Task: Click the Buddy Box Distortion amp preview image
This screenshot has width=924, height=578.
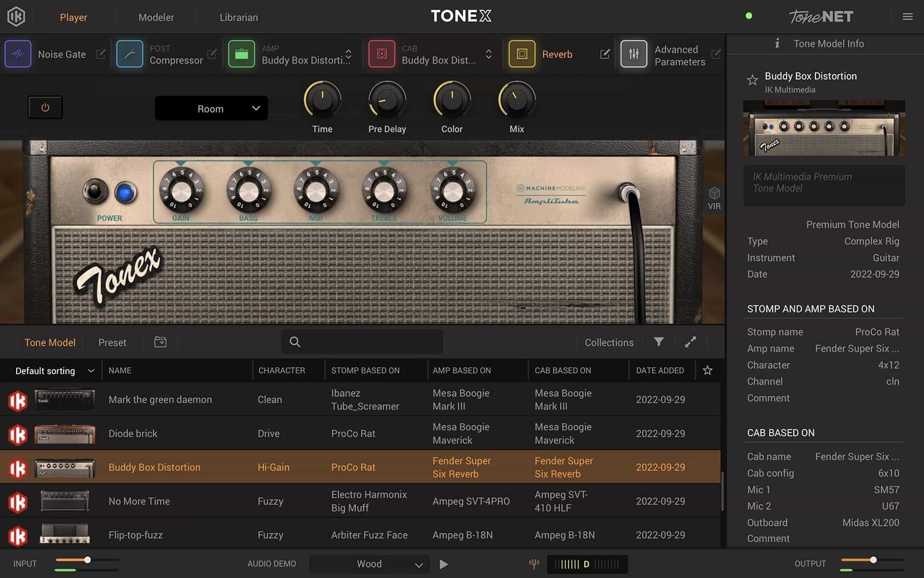Action: [x=824, y=128]
